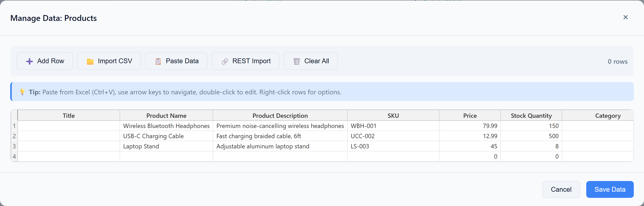Select row 2 by its row number
The width and height of the screenshot is (644, 206).
click(x=14, y=136)
